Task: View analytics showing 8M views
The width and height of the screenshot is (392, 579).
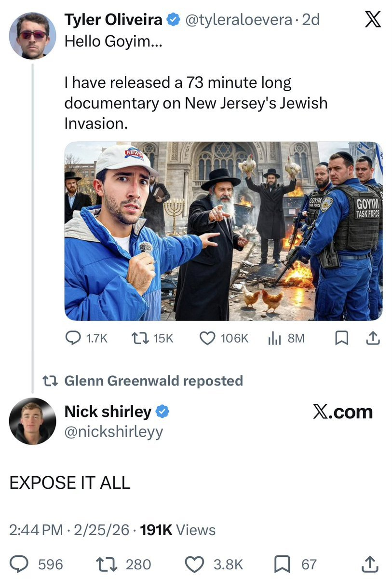Action: coord(286,339)
